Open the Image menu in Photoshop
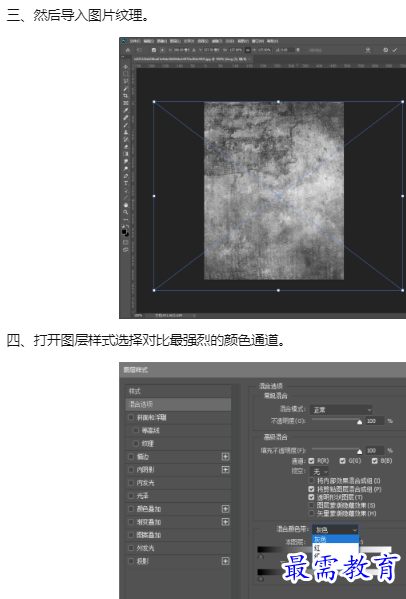Viewport: 406px width, 599px height. tap(162, 41)
